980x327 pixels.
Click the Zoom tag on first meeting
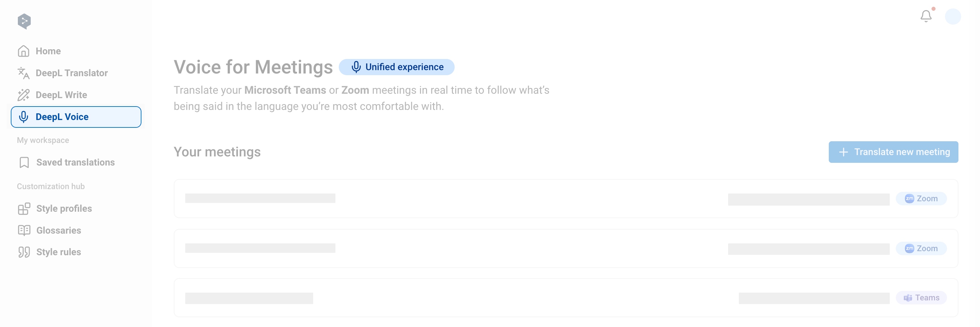point(921,198)
